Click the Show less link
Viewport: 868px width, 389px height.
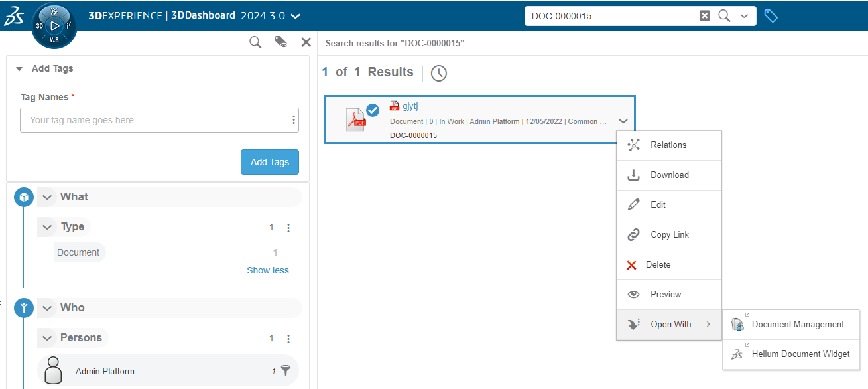pyautogui.click(x=268, y=270)
